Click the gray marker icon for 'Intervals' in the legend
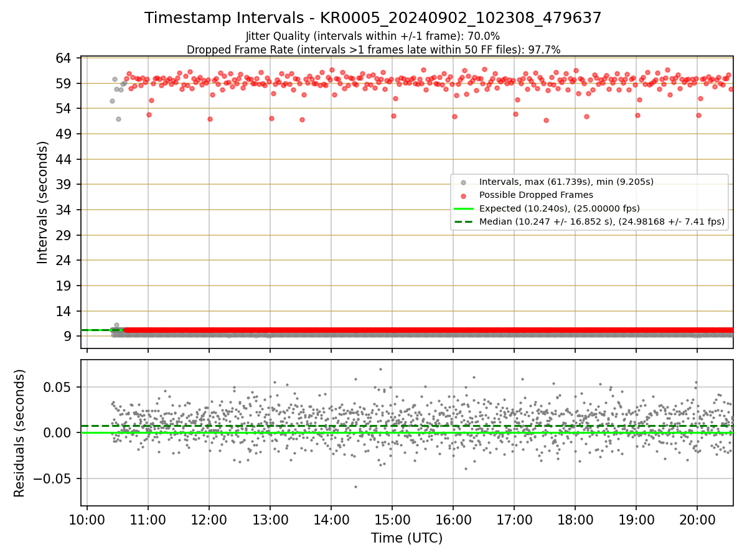Image resolution: width=747 pixels, height=560 pixels. 463,182
